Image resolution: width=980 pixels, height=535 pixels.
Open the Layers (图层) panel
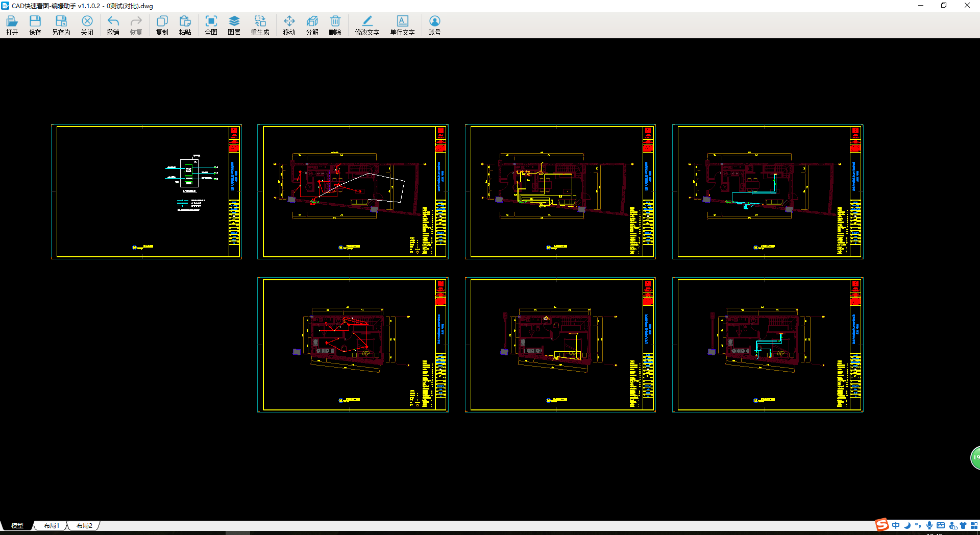234,25
